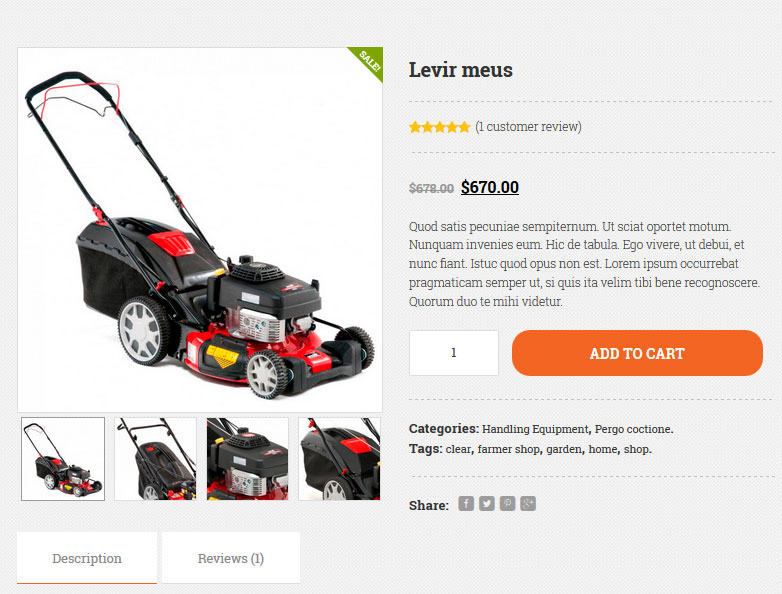Screen dimensions: 782x594
Task: Open Handling Equipment category link
Action: coord(535,429)
